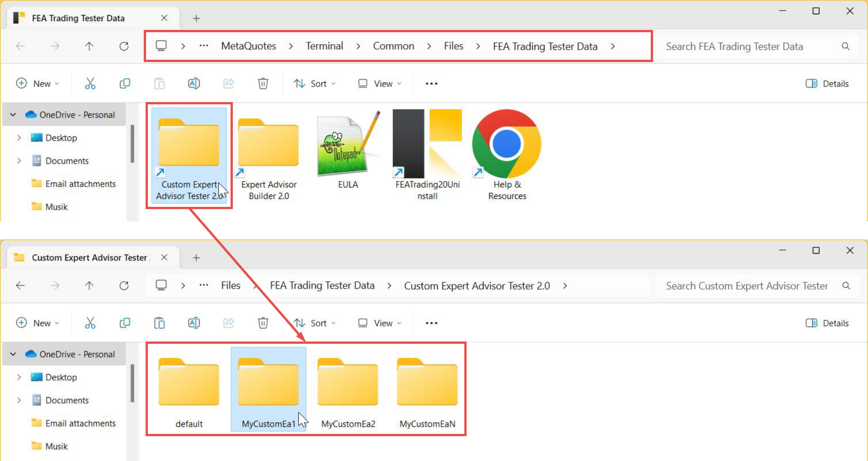Screen dimensions: 868x461
Task: Click Copy icon in bottom window toolbar
Action: pyautogui.click(x=124, y=323)
